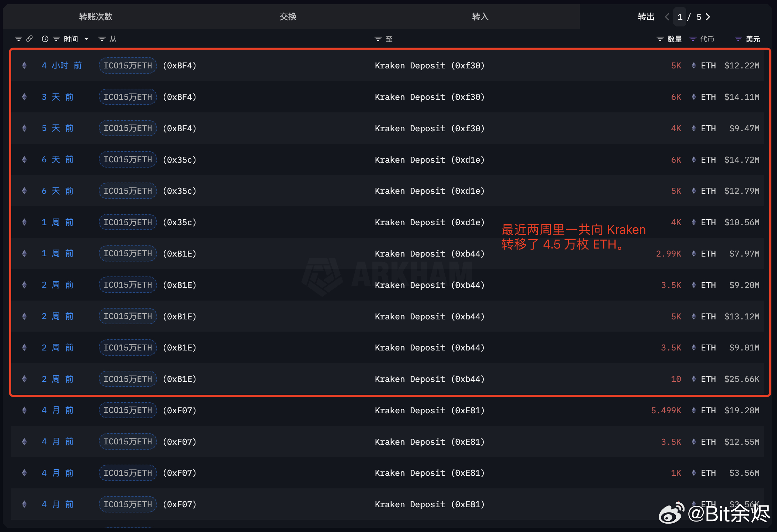
Task: Go to previous page arrow
Action: (x=667, y=17)
